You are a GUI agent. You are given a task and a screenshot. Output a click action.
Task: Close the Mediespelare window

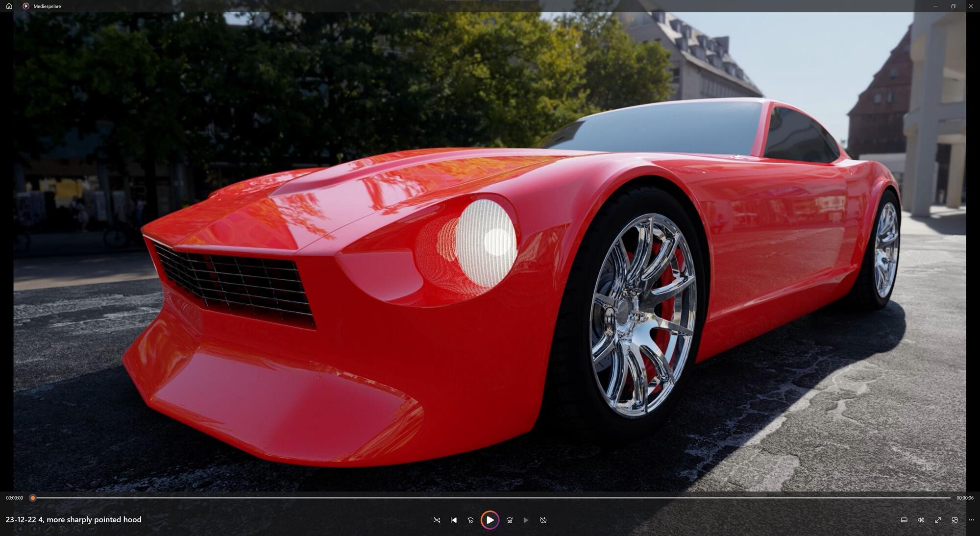[971, 6]
